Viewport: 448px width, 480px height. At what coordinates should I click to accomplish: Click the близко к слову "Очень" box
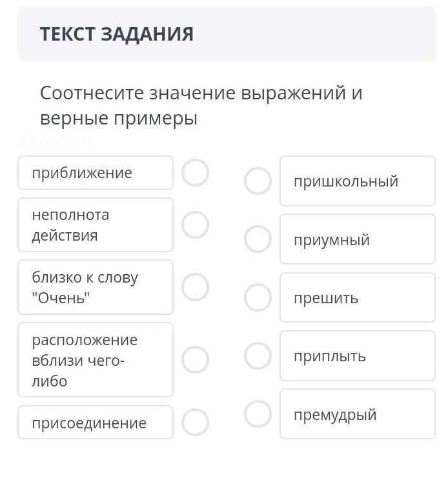click(96, 287)
